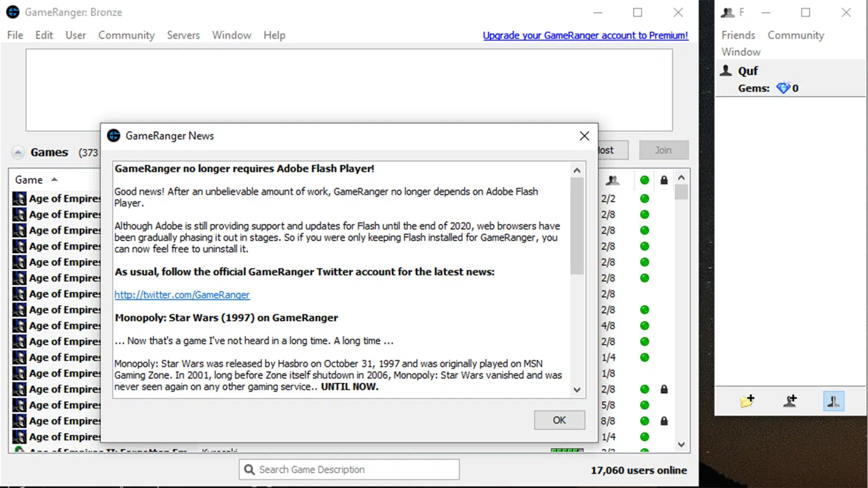Image resolution: width=868 pixels, height=488 pixels.
Task: Sort by players column icon
Action: point(613,180)
